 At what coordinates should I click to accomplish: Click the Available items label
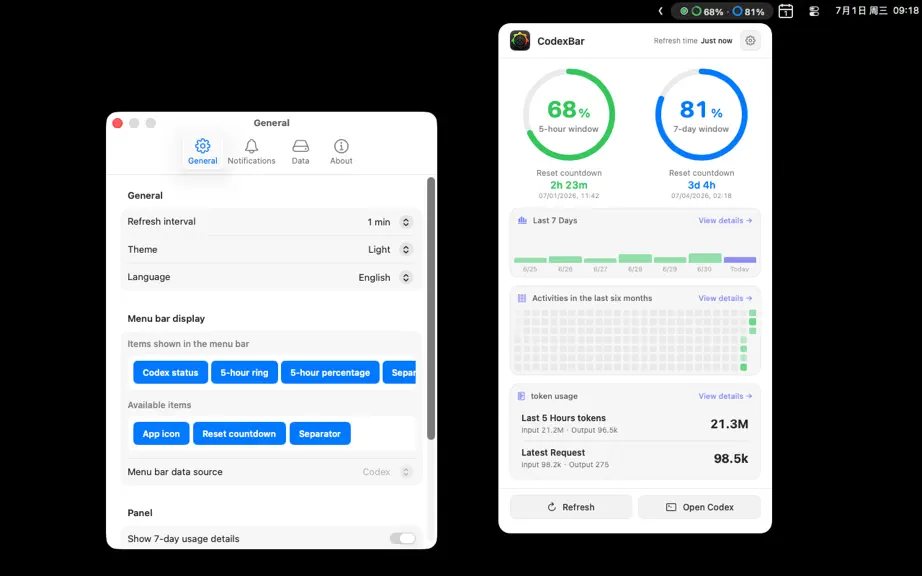(x=159, y=405)
